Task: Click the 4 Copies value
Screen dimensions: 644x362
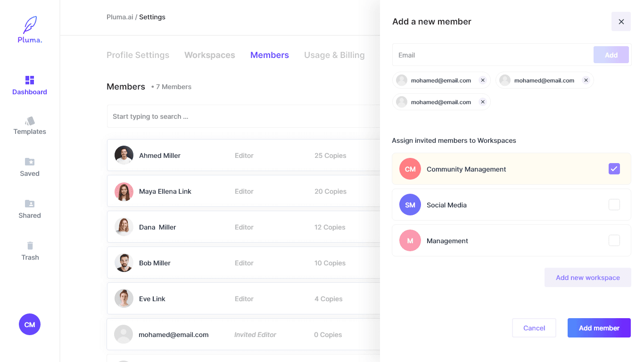Action: 329,299
